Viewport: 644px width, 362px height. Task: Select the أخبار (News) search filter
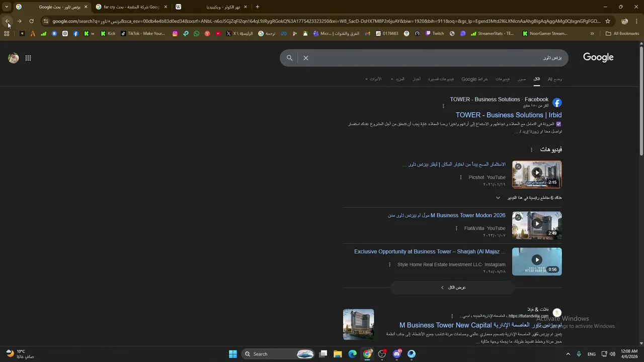click(x=417, y=79)
